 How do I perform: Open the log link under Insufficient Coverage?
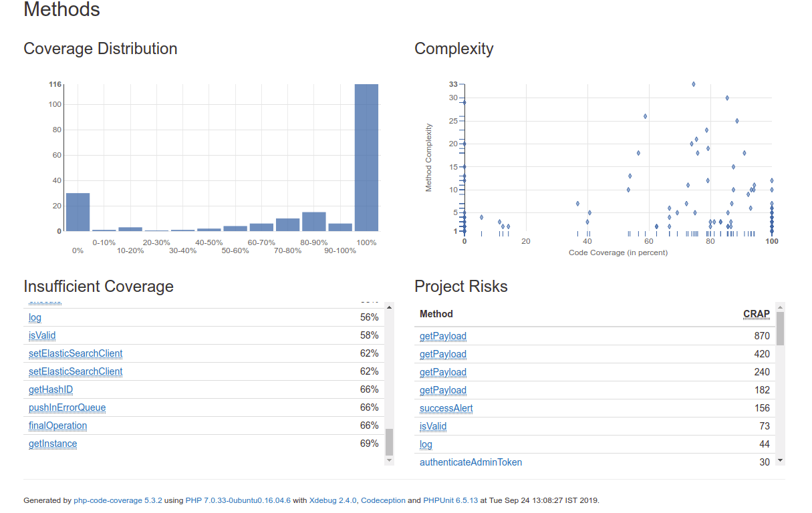35,317
